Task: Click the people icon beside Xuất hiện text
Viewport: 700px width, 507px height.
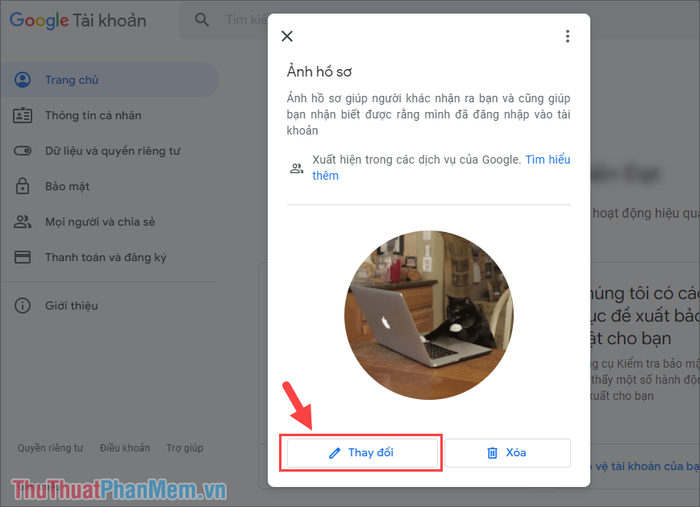Action: 296,168
